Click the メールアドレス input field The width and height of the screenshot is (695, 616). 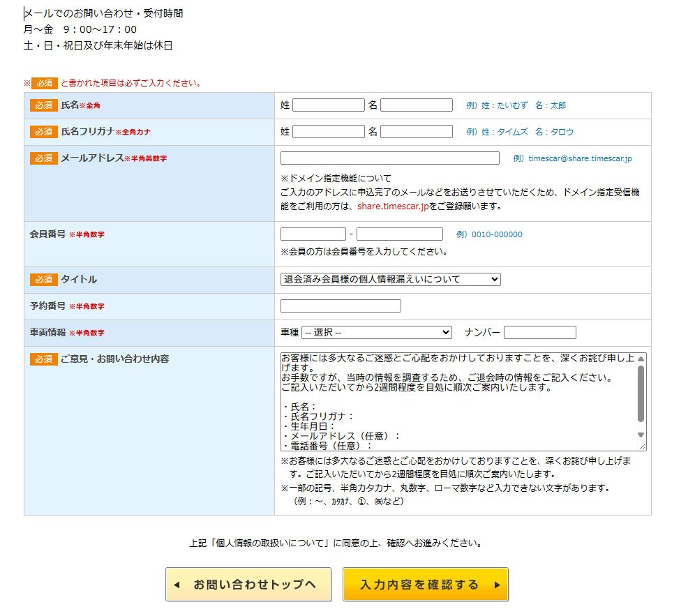click(389, 158)
